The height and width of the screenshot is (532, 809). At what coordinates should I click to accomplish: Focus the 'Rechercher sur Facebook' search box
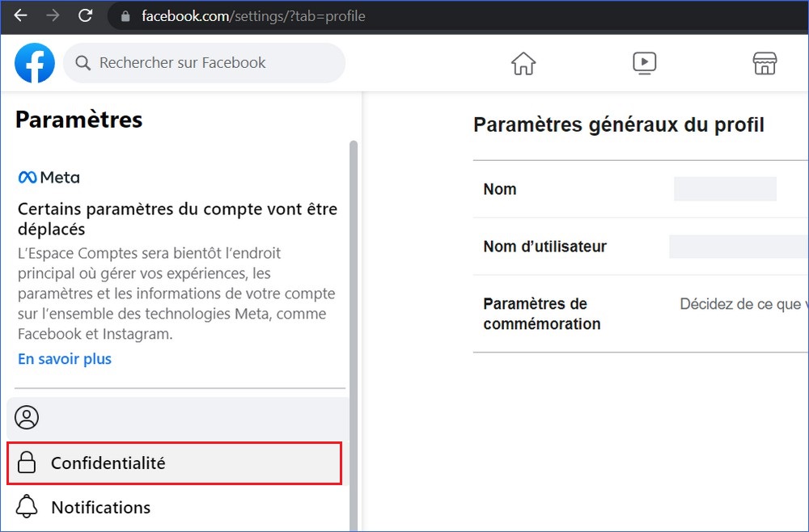coord(210,63)
